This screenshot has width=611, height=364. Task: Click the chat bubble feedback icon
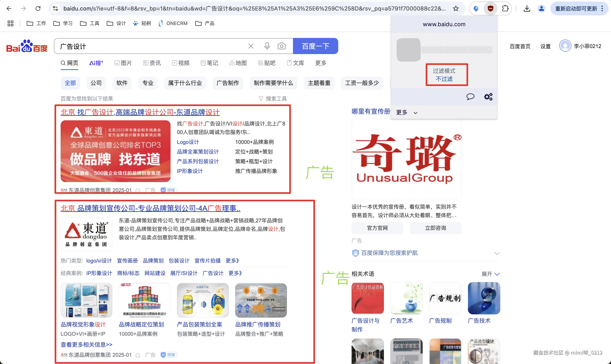tap(470, 97)
